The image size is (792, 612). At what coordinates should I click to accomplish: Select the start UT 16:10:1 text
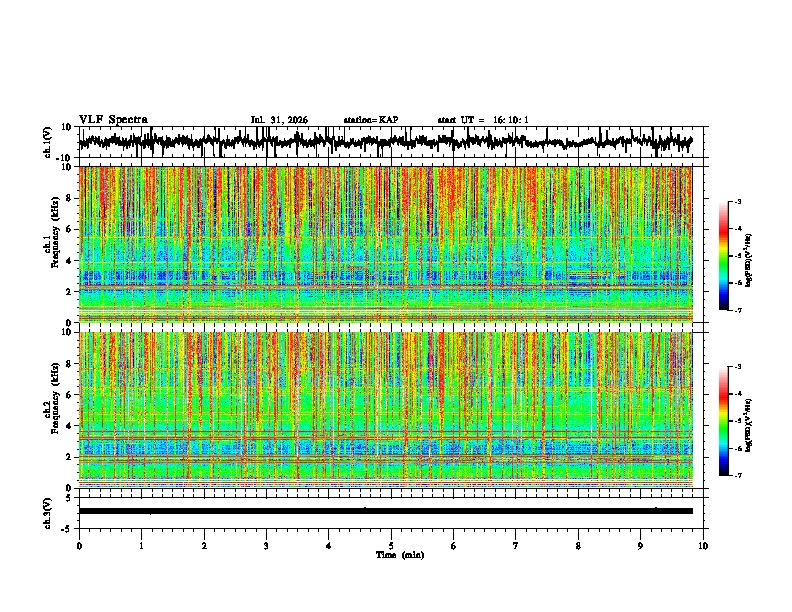483,120
